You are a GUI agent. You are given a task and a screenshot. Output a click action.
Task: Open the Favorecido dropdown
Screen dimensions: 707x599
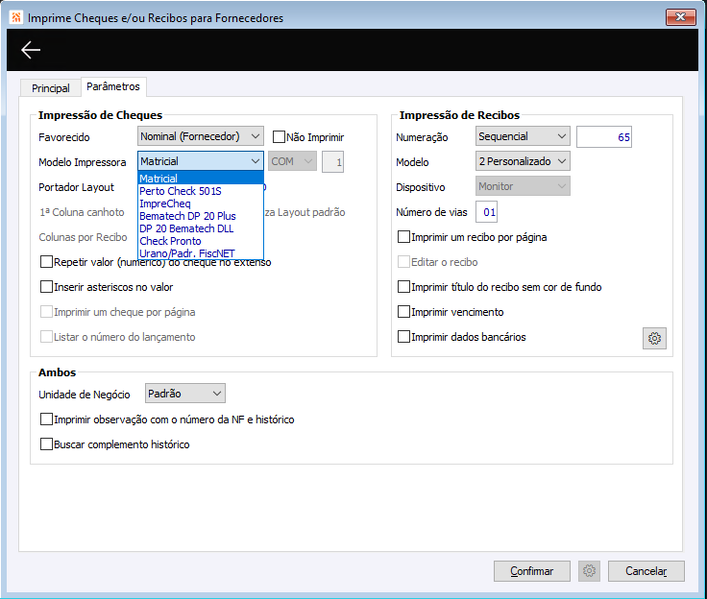click(x=200, y=136)
